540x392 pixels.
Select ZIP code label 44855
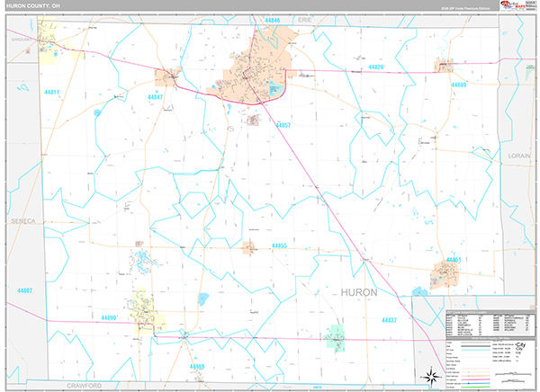coord(279,245)
